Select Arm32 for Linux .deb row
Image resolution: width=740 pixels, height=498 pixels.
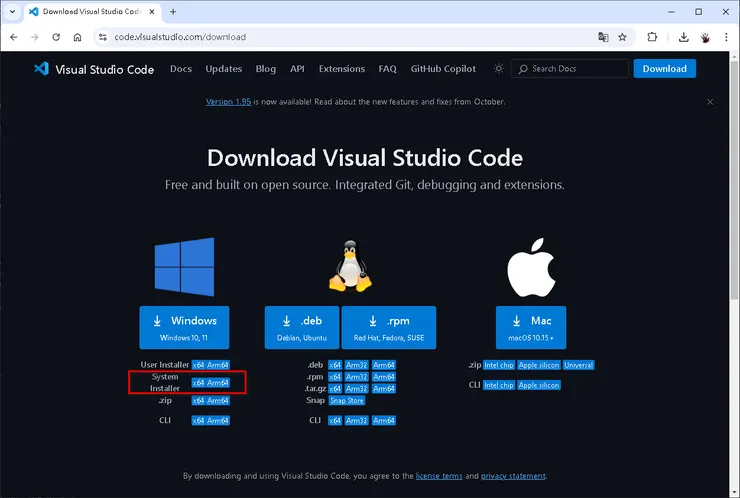[356, 365]
